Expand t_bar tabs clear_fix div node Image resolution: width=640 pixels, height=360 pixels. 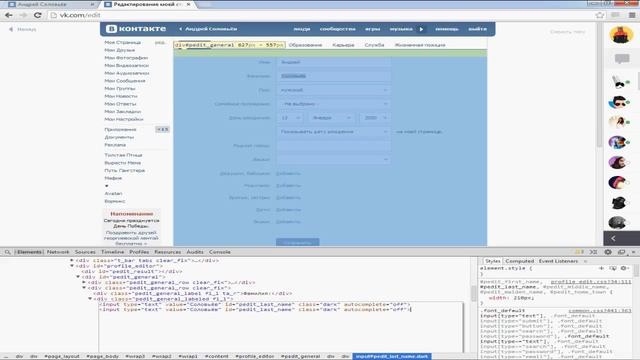(72, 260)
